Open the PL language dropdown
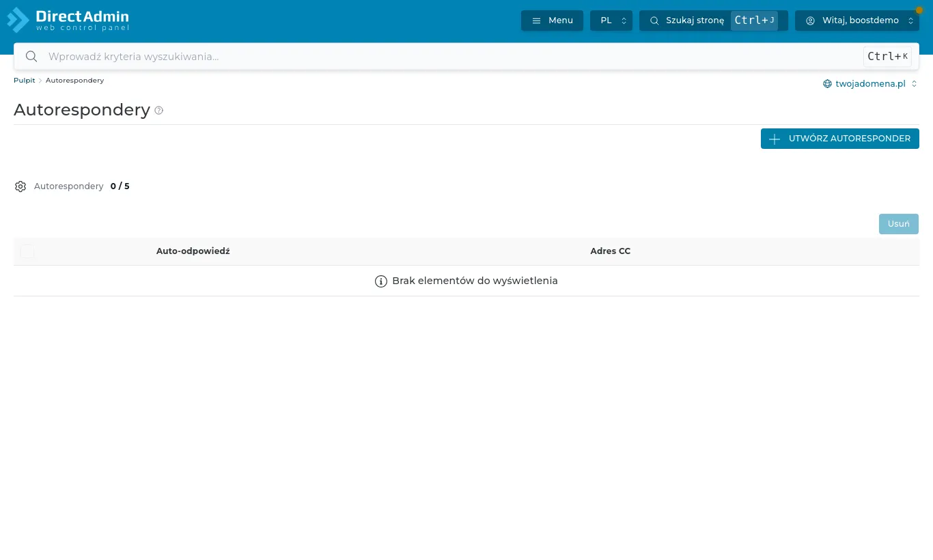 coord(611,20)
